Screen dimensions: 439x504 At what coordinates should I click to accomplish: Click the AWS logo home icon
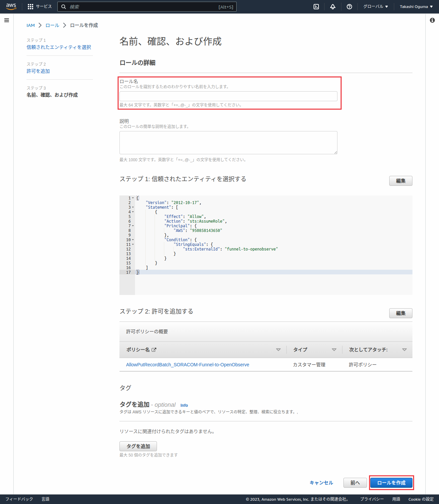click(x=11, y=7)
